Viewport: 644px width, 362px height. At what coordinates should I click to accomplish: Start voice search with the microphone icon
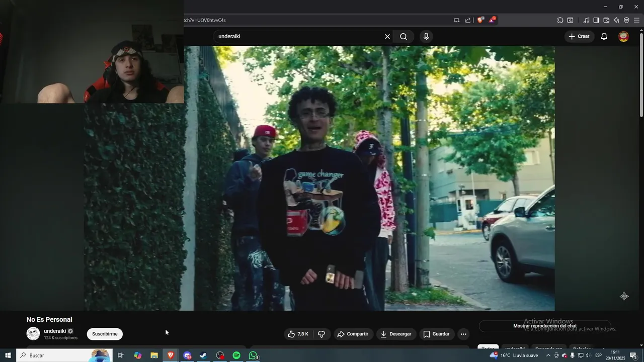(x=426, y=37)
